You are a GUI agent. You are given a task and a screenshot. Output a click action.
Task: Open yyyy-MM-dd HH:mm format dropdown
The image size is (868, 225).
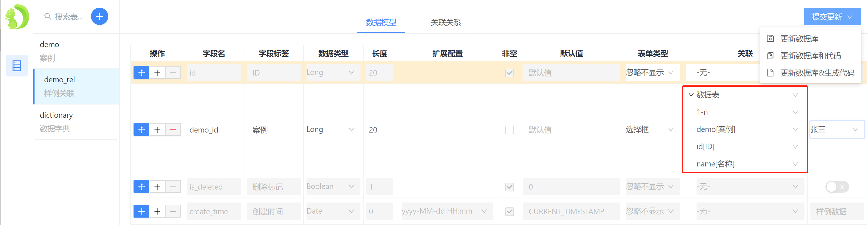(447, 211)
